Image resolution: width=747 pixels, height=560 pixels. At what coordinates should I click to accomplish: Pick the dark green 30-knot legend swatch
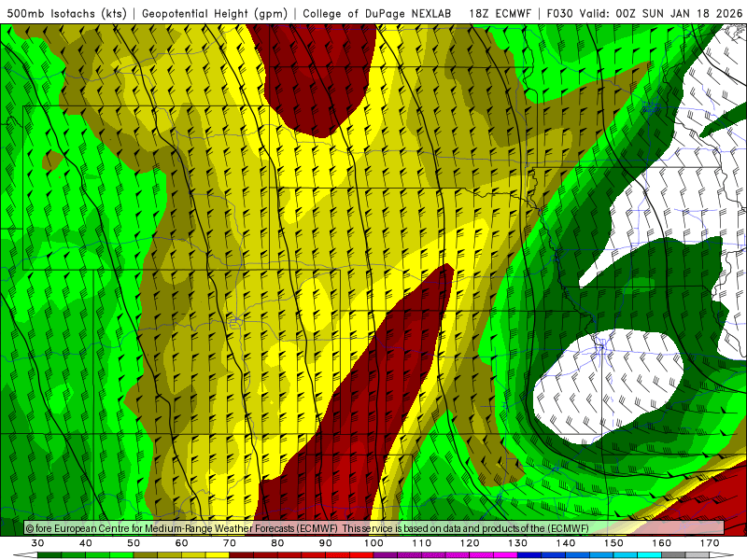point(49,555)
